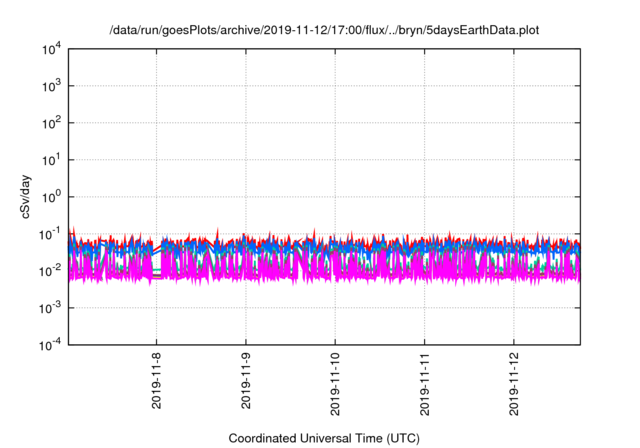The width and height of the screenshot is (640, 448).
Task: Click the 2019-11-10 date tick label
Action: click(x=335, y=384)
